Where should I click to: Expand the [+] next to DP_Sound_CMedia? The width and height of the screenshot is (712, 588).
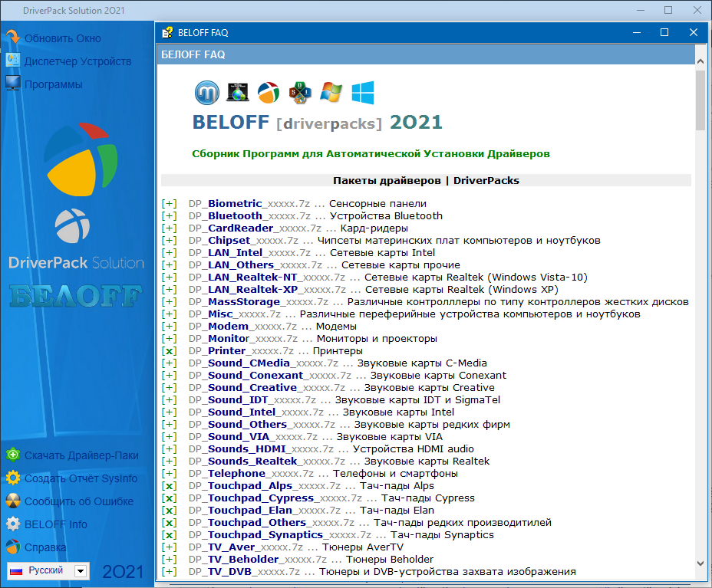169,363
